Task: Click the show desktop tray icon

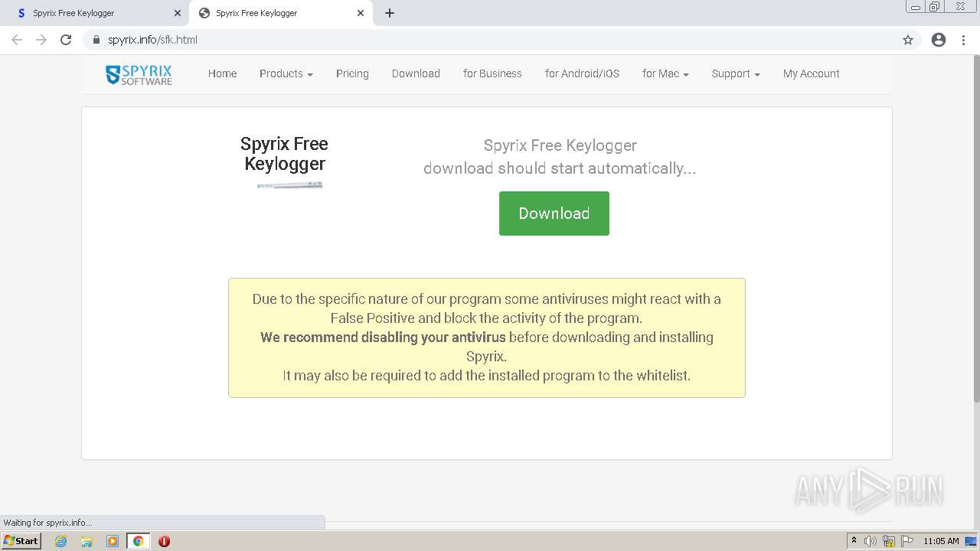Action: click(x=972, y=541)
